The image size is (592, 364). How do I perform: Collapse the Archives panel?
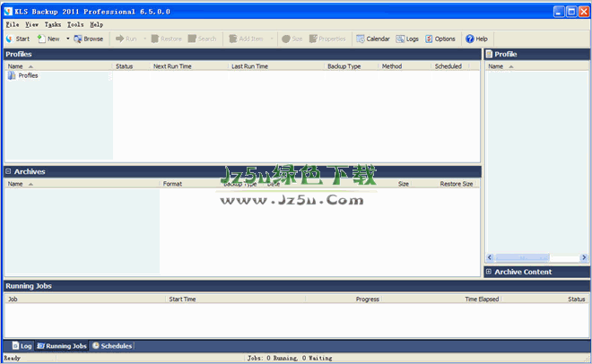[x=8, y=171]
